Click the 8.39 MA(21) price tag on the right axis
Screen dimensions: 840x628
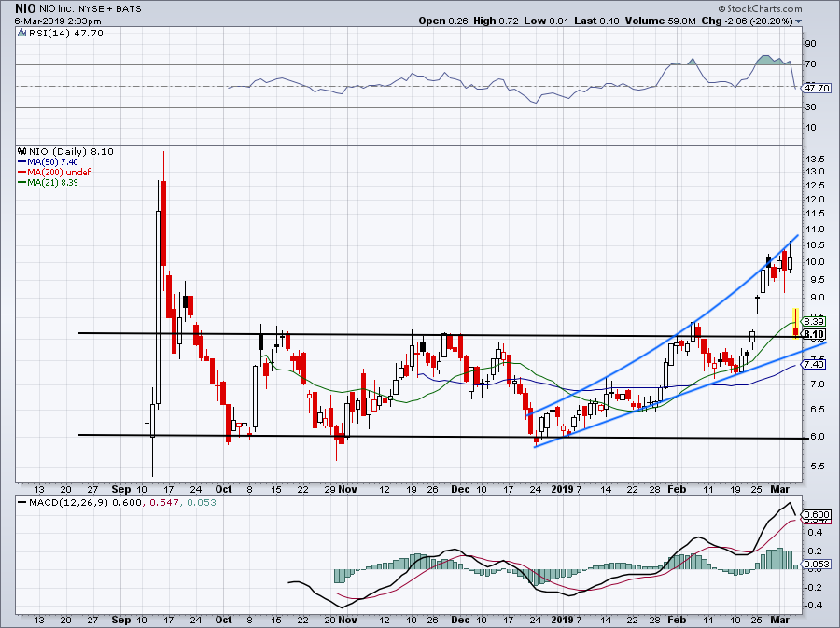(x=814, y=322)
